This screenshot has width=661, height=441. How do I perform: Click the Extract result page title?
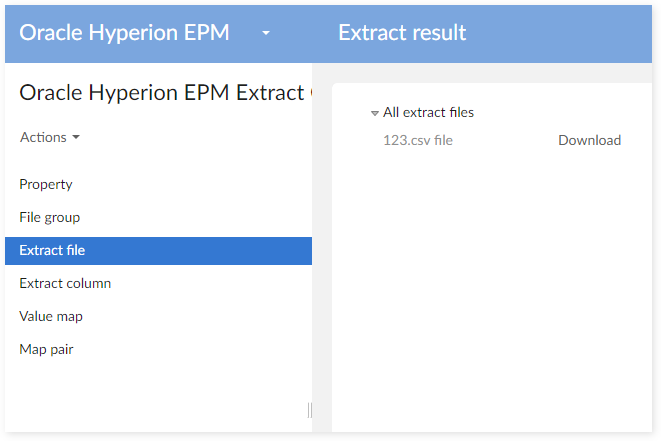point(402,32)
